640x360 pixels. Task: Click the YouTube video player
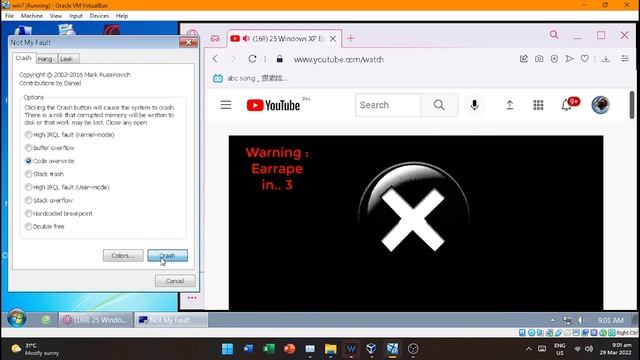(416, 223)
